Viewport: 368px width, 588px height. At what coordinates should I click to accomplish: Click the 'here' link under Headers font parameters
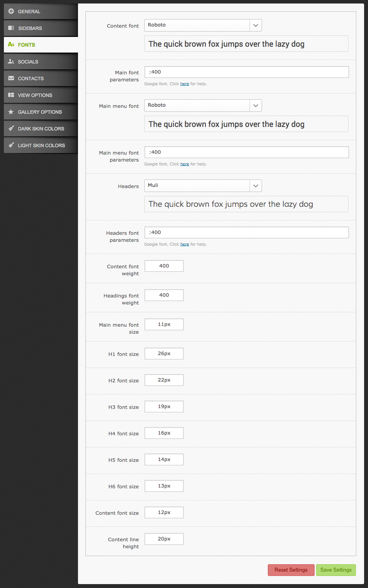pos(185,244)
